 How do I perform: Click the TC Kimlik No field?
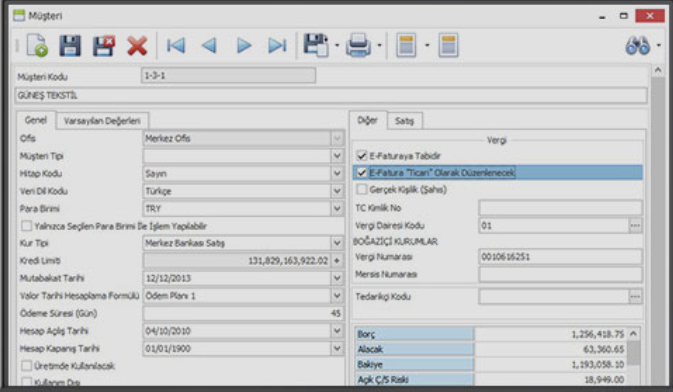[560, 208]
